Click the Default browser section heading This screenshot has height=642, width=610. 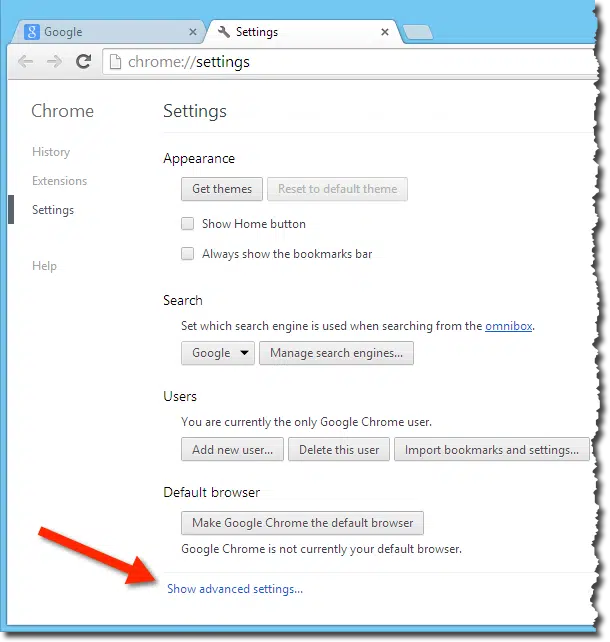click(212, 492)
